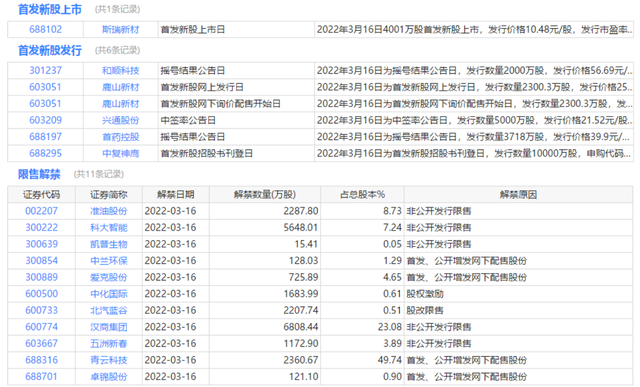
Task: Open 爱克股份 stock link
Action: [109, 277]
